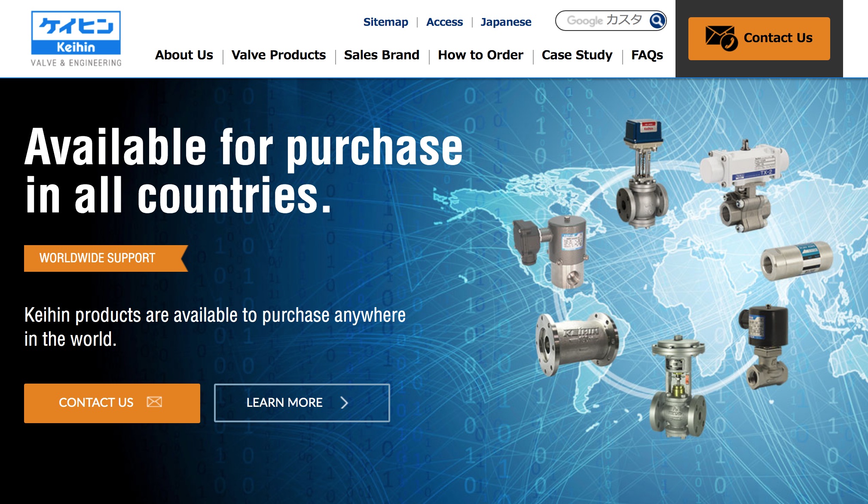Click the white pneumatic actuator ball valve image

pyautogui.click(x=744, y=185)
